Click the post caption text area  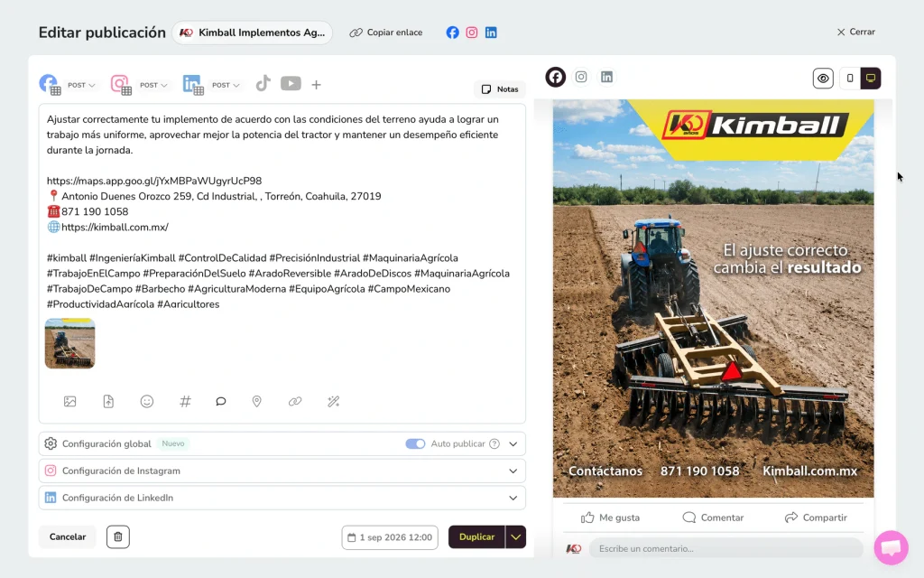click(282, 211)
